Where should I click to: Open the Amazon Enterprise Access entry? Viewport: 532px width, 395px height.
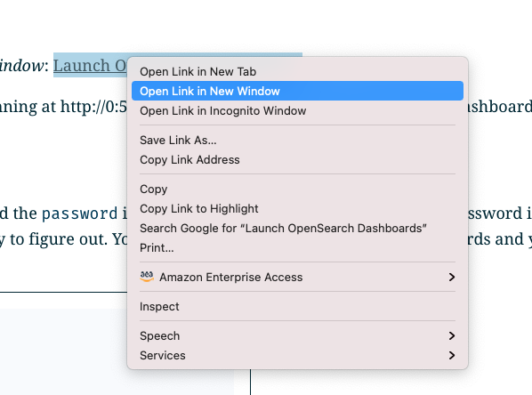click(297, 278)
